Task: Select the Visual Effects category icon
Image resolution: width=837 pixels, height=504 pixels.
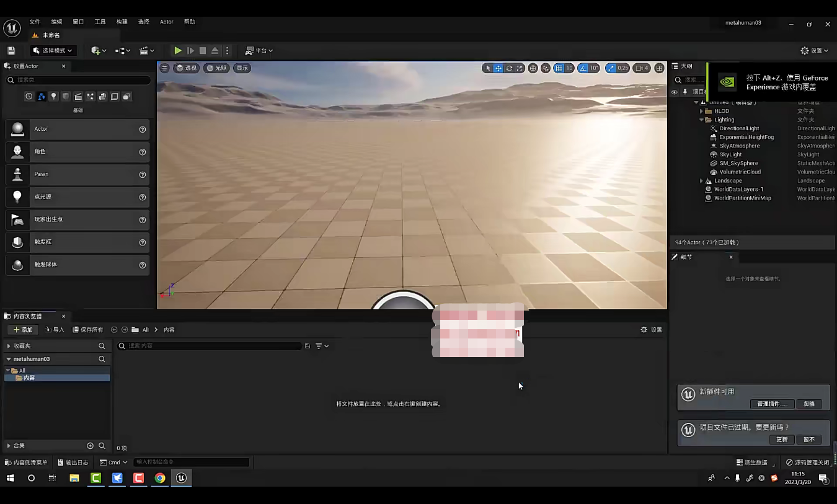Action: click(91, 97)
